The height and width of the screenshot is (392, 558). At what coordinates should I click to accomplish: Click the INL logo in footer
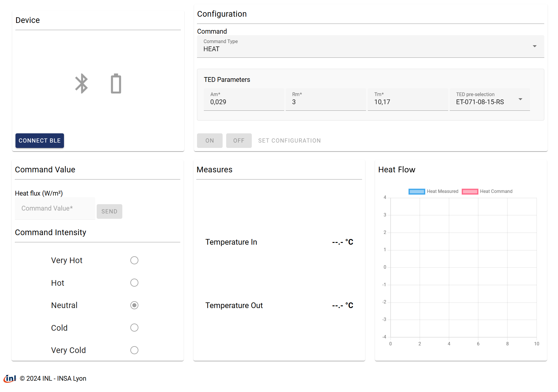(x=10, y=378)
